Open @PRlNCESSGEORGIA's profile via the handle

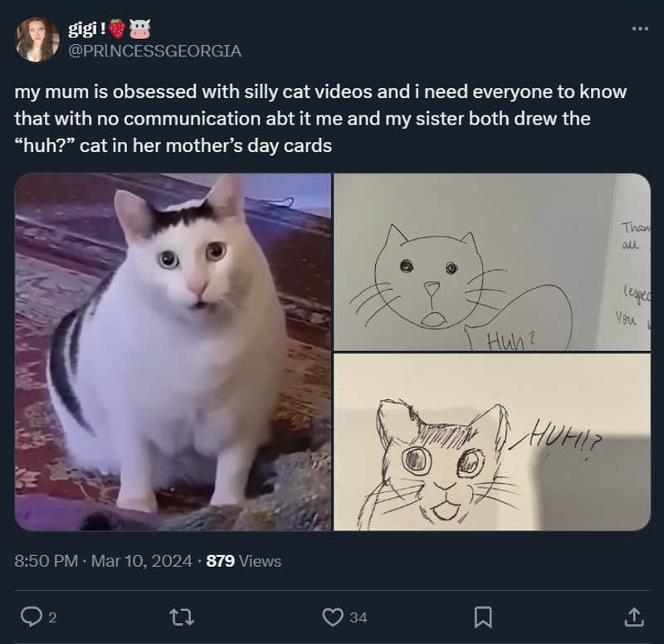153,51
